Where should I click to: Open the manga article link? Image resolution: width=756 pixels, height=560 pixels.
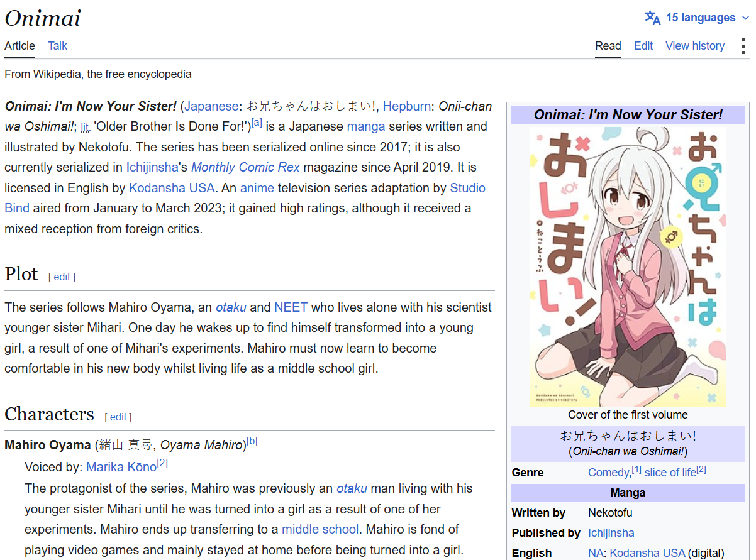coord(366,126)
